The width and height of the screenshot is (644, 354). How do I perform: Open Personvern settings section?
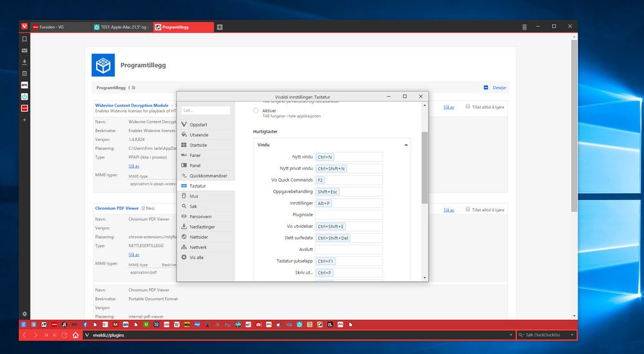pyautogui.click(x=206, y=216)
